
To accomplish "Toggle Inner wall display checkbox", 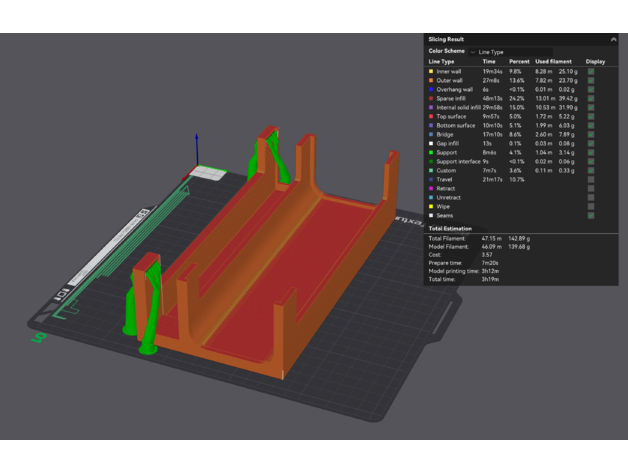I will (x=591, y=72).
